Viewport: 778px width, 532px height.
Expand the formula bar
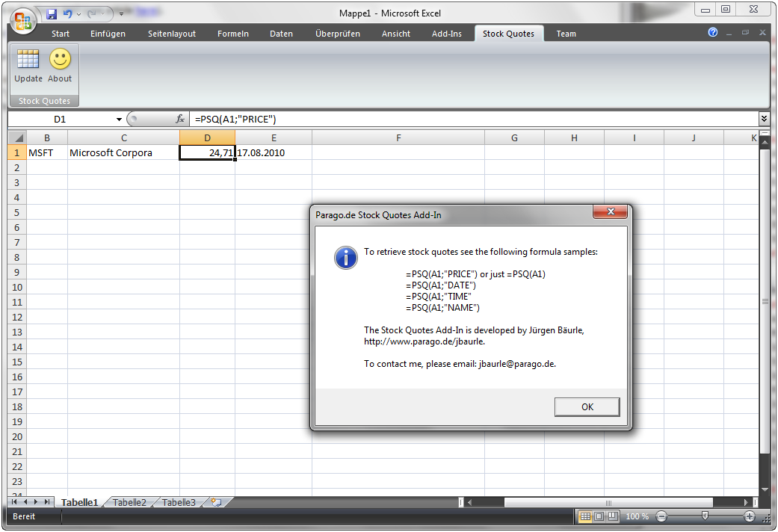763,119
